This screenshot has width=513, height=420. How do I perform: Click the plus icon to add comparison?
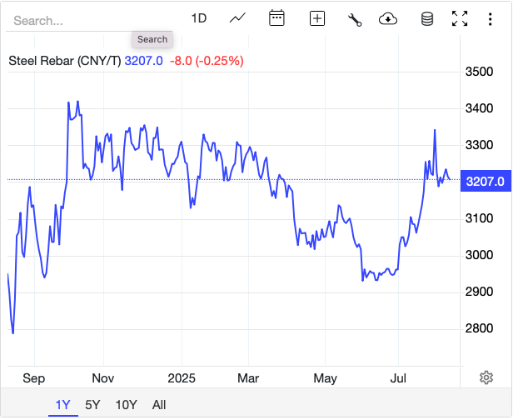(x=316, y=18)
